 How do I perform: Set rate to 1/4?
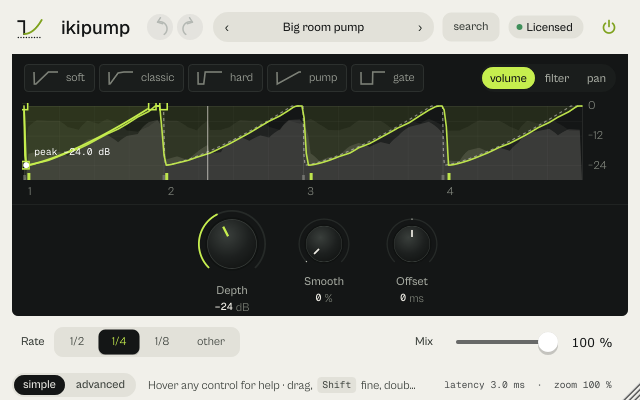coord(119,342)
